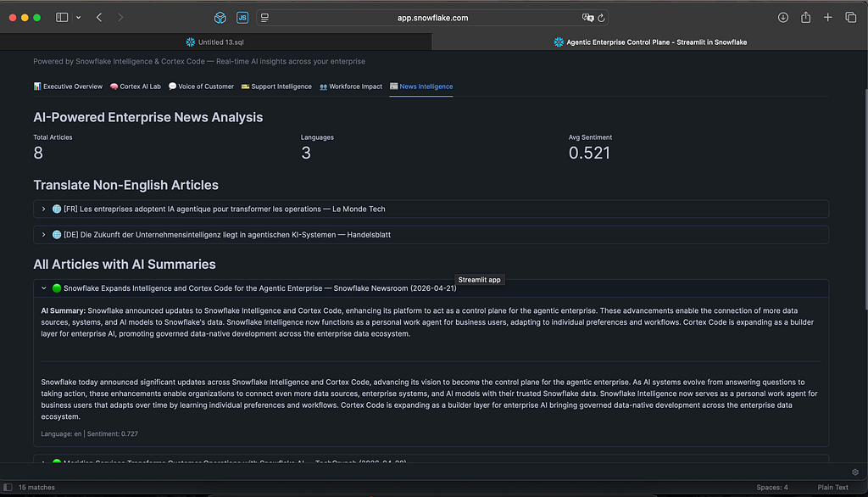Click the globe icon on the FR article

(57, 209)
